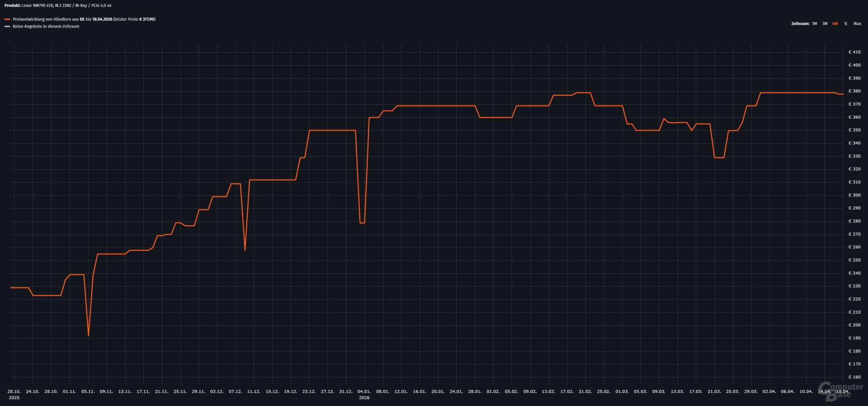Click the 21.11. date axis label
This screenshot has width=868, height=406.
click(161, 392)
